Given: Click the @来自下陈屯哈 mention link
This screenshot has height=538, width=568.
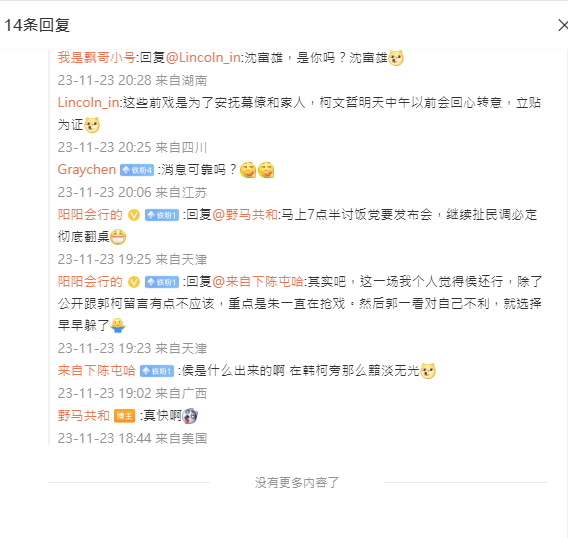Looking at the screenshot, I should [x=258, y=281].
